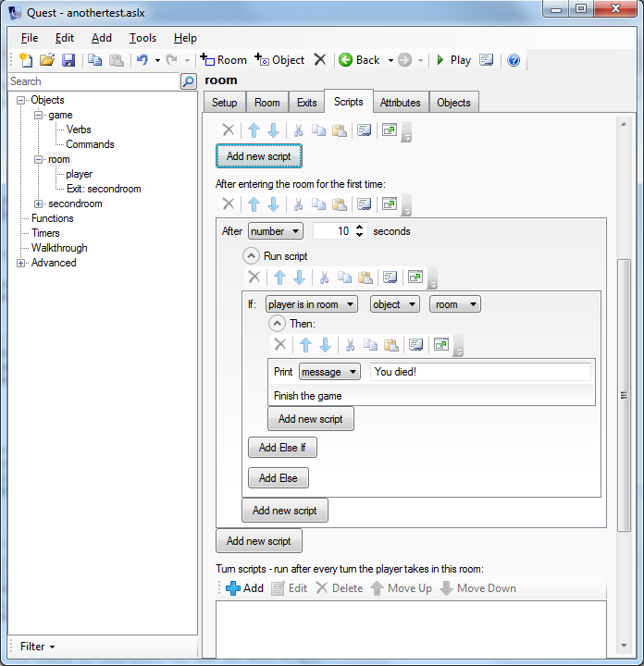Image resolution: width=644 pixels, height=666 pixels.
Task: Go Back using the green arrow
Action: coord(359,60)
